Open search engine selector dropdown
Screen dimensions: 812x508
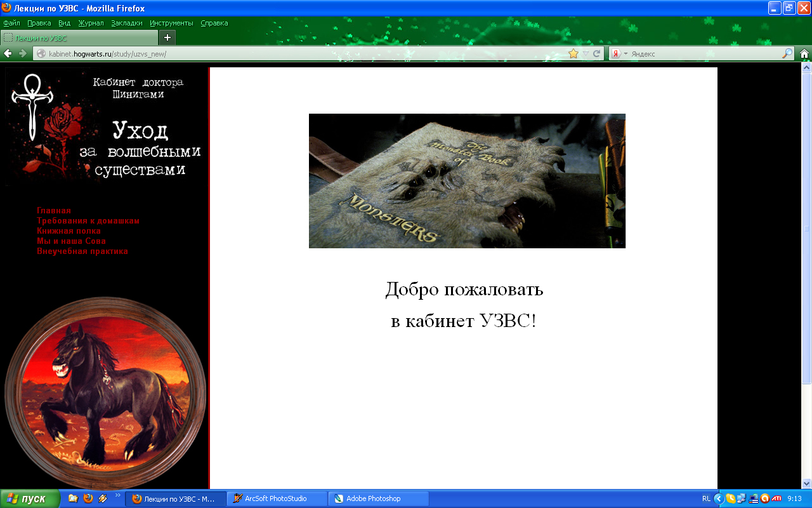point(625,54)
